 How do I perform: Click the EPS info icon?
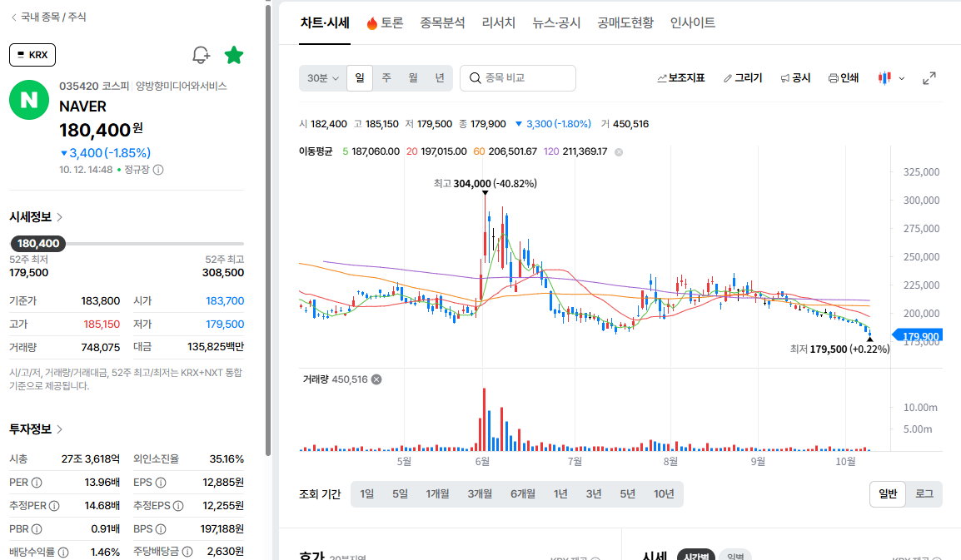[161, 483]
